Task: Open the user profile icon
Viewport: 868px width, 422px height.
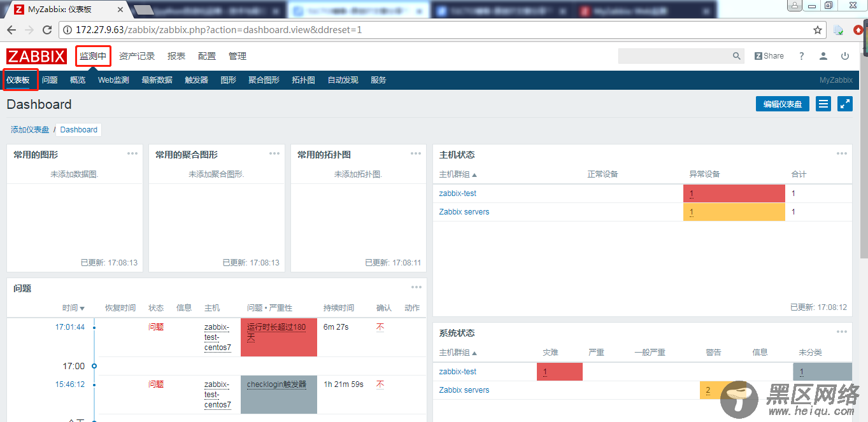Action: coord(823,56)
